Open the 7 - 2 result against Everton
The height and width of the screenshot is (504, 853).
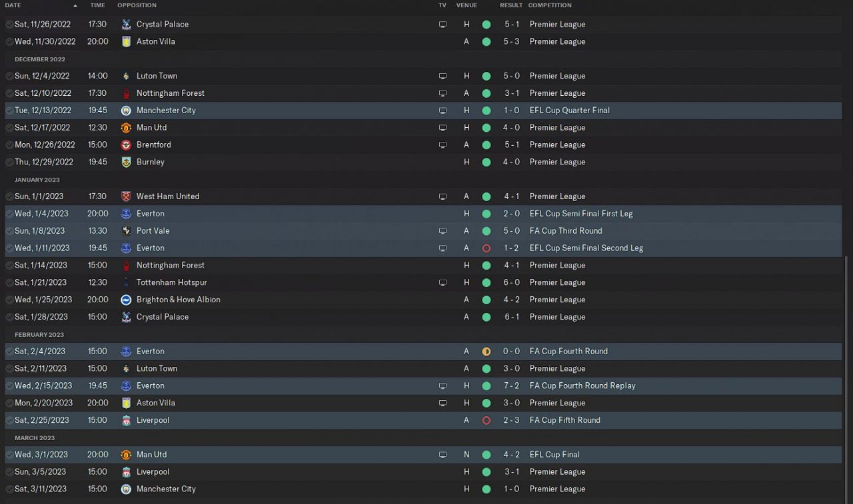coord(512,385)
